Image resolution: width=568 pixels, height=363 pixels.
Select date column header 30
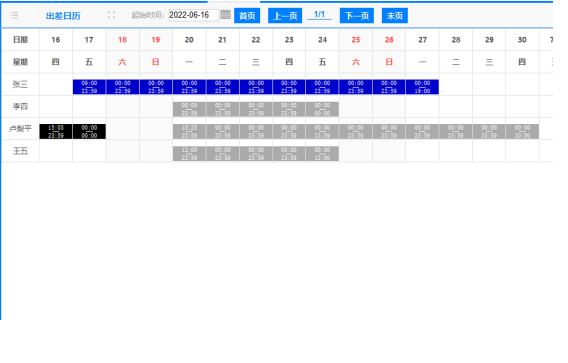pos(522,40)
